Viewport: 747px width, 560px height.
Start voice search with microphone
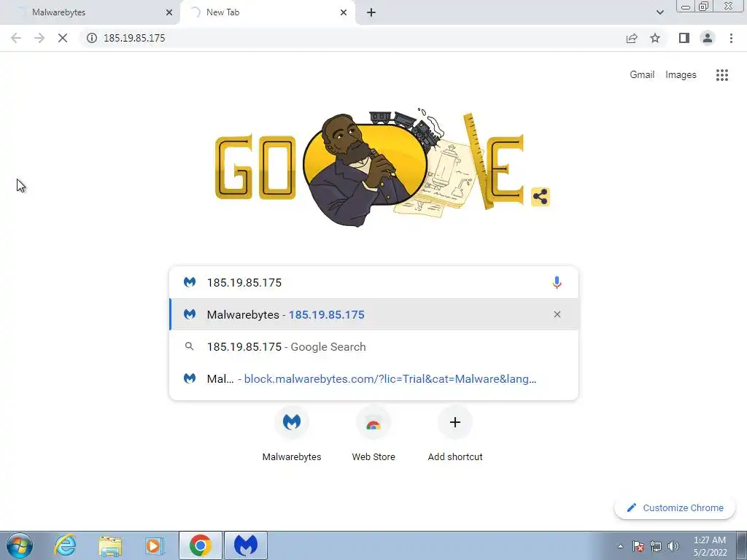[x=557, y=282]
